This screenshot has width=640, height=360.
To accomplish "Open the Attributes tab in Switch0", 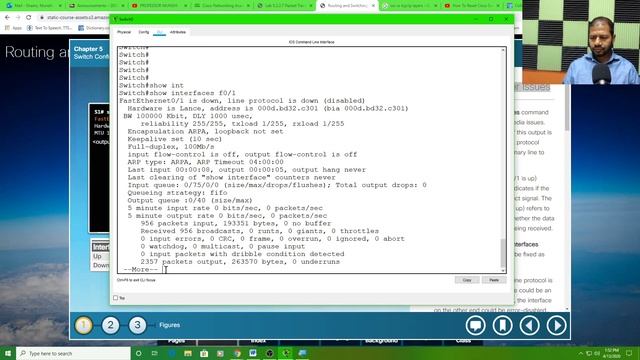I will tap(178, 32).
